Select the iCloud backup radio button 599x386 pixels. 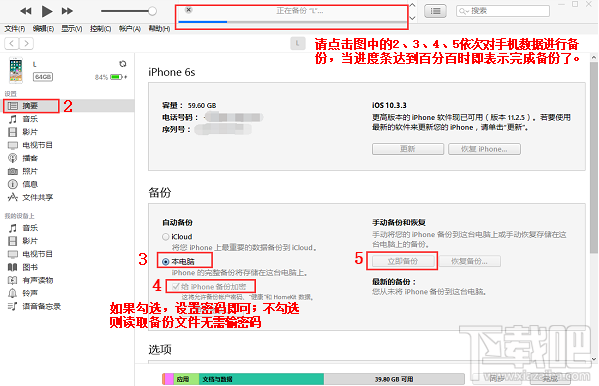coord(165,237)
